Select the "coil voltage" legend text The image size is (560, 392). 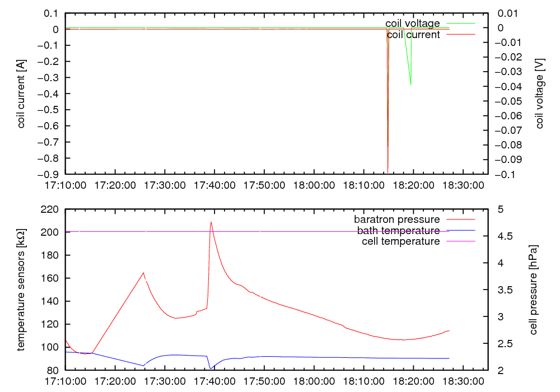412,24
